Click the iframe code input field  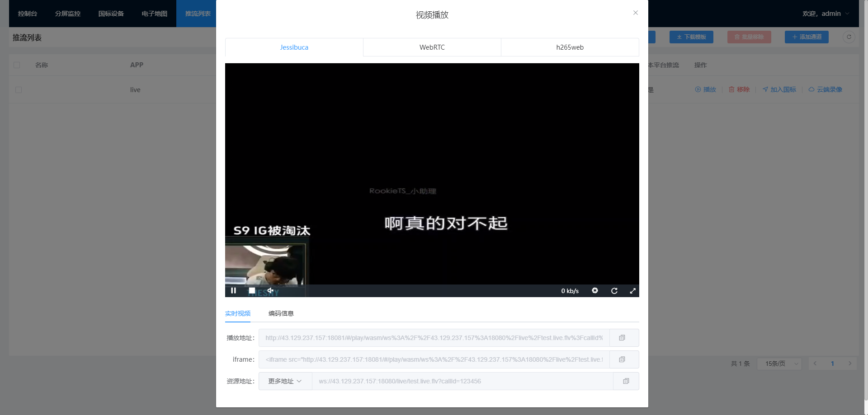click(x=434, y=359)
